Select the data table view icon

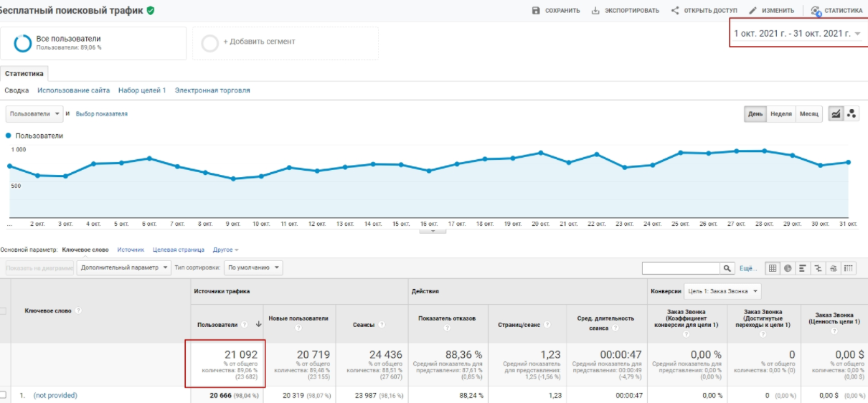tap(773, 268)
